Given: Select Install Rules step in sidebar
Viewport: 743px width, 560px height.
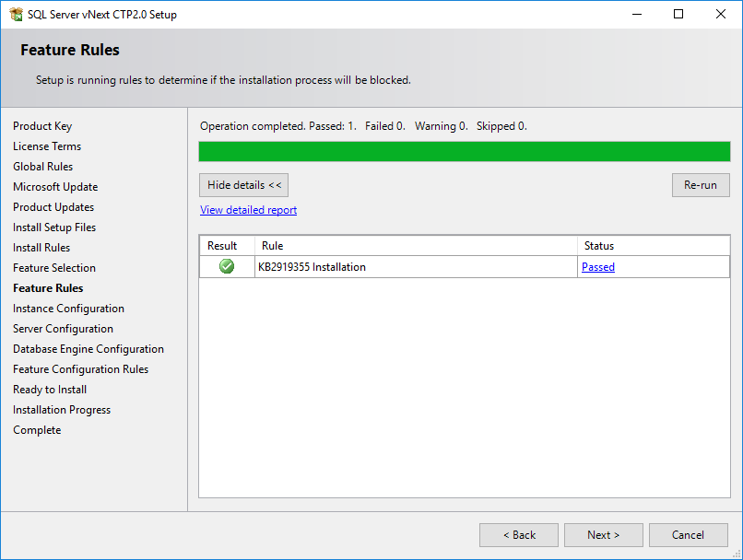Looking at the screenshot, I should click(41, 248).
